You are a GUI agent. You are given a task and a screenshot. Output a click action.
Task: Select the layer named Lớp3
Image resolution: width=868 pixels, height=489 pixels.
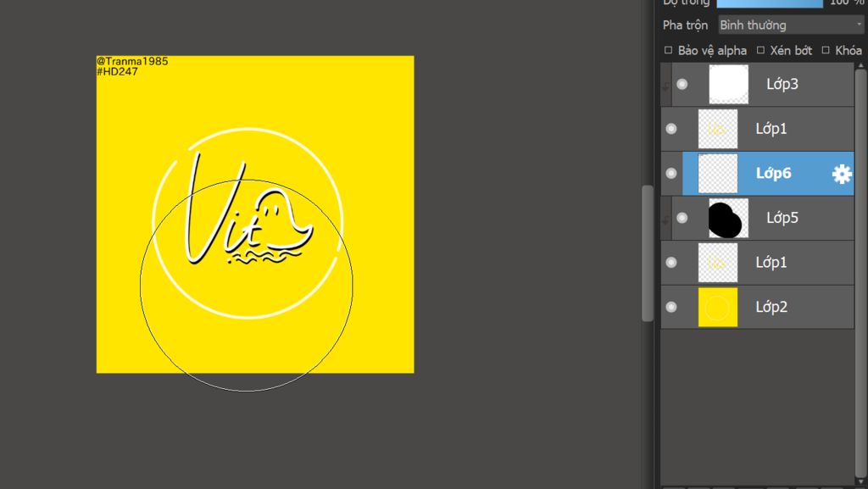point(782,84)
